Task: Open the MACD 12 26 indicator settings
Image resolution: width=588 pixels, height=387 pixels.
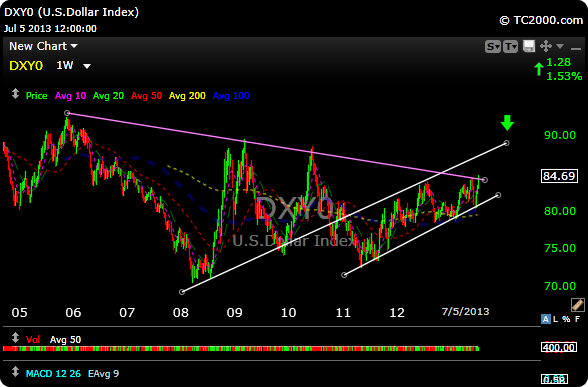Action: pyautogui.click(x=53, y=374)
